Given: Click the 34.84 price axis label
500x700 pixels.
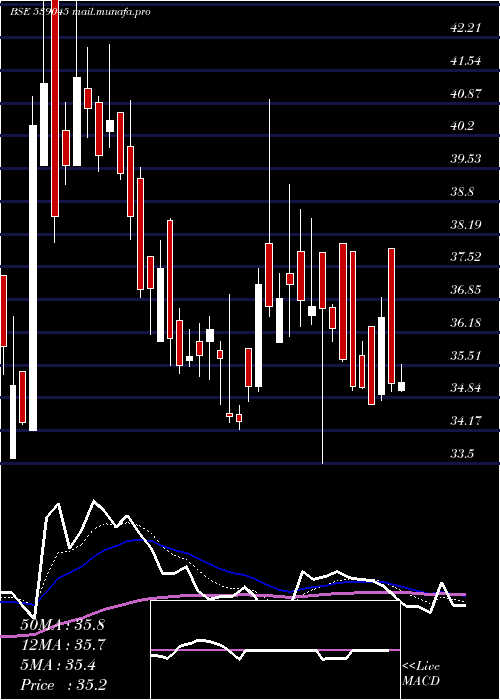Looking at the screenshot, I should tap(466, 388).
